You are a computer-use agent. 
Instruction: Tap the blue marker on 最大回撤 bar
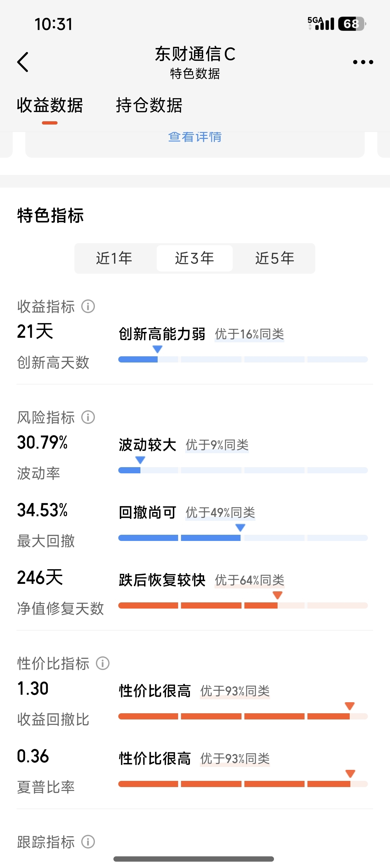pos(240,527)
